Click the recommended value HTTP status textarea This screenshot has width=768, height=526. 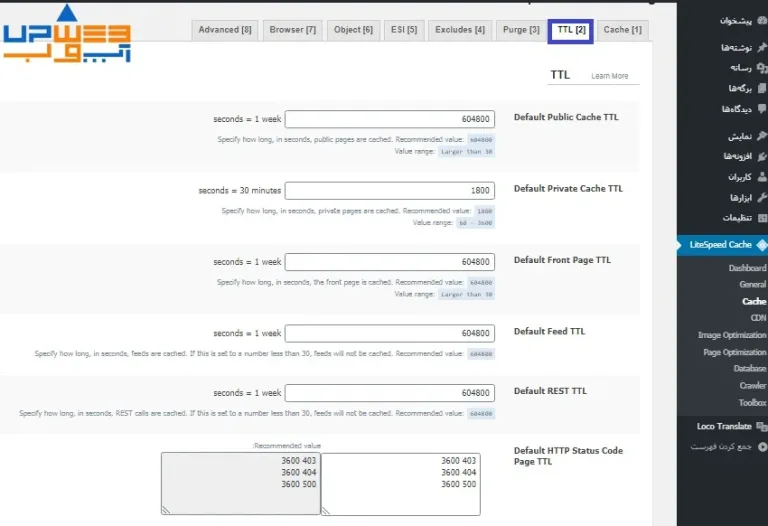pos(240,483)
